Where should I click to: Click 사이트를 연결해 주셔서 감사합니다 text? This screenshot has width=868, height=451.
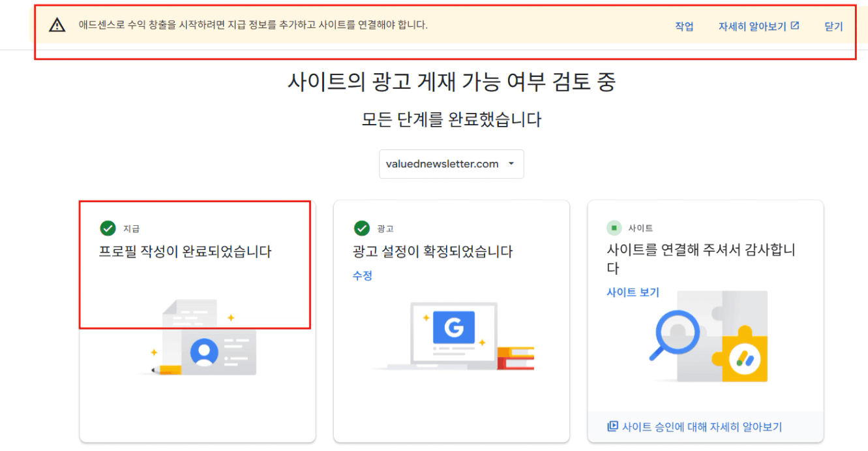[701, 259]
